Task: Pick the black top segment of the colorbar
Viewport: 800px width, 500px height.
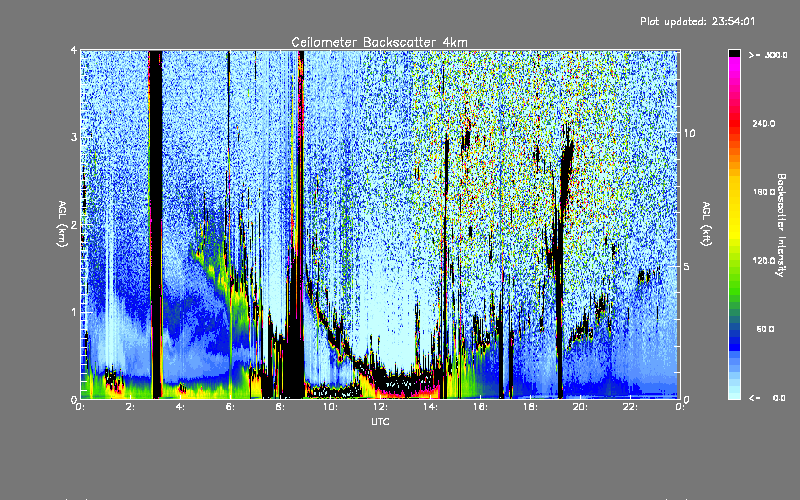Action: click(x=734, y=53)
